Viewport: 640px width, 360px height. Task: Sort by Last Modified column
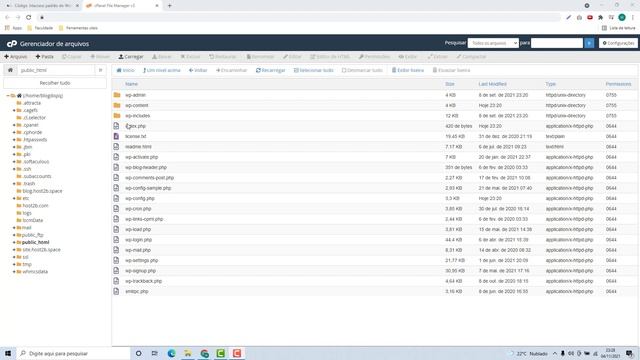[492, 84]
